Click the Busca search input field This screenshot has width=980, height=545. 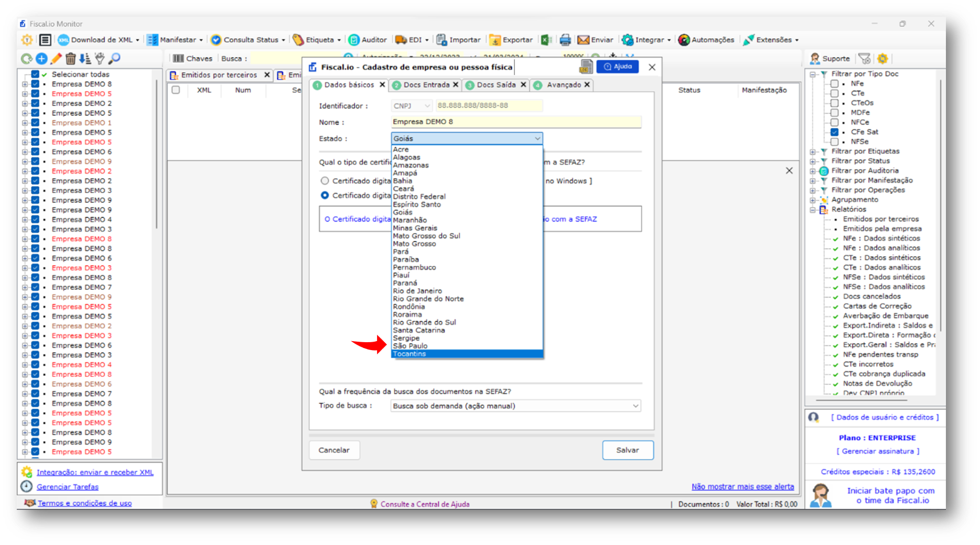point(296,59)
